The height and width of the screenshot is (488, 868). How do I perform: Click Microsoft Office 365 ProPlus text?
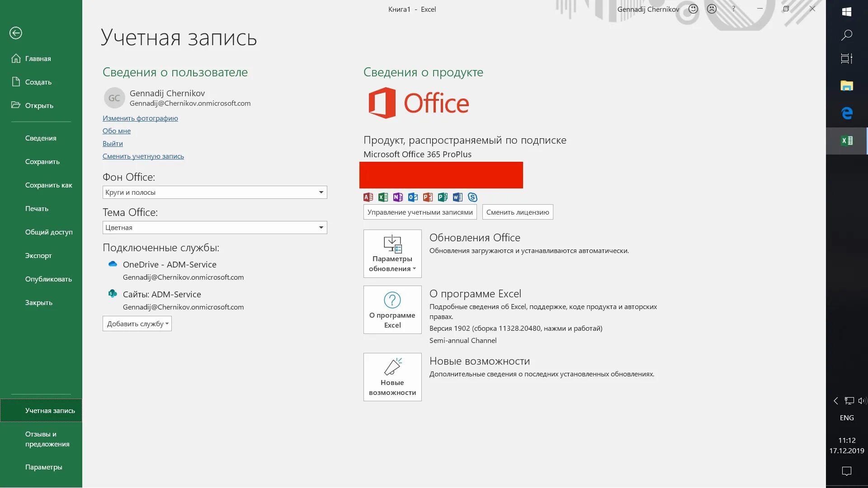tap(417, 154)
